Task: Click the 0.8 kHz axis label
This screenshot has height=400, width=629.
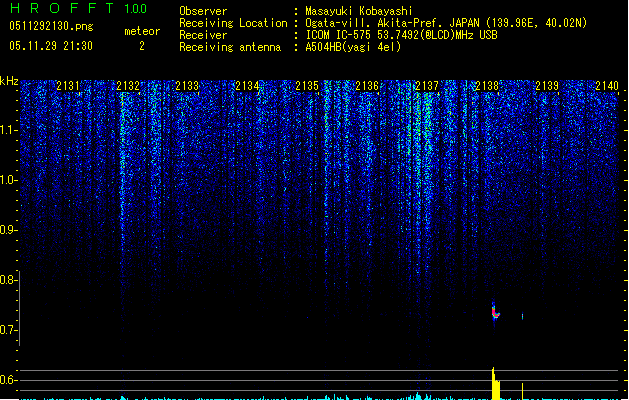Action: [x=8, y=280]
